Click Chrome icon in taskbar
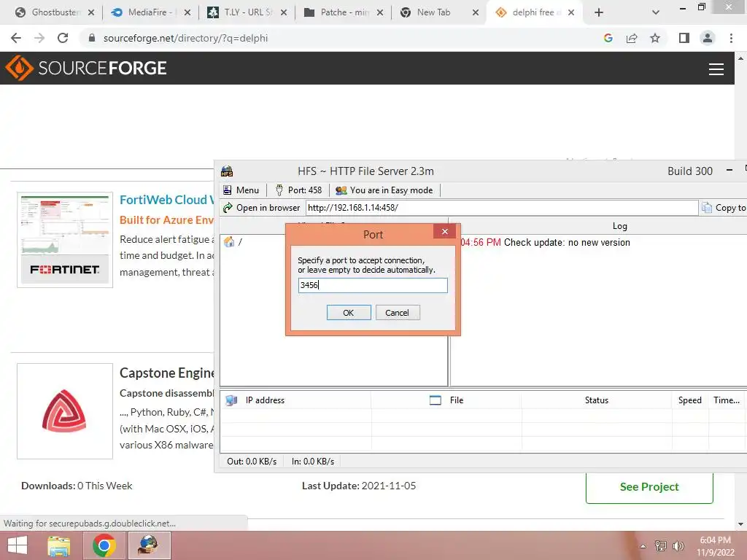Image resolution: width=747 pixels, height=560 pixels. 104,545
